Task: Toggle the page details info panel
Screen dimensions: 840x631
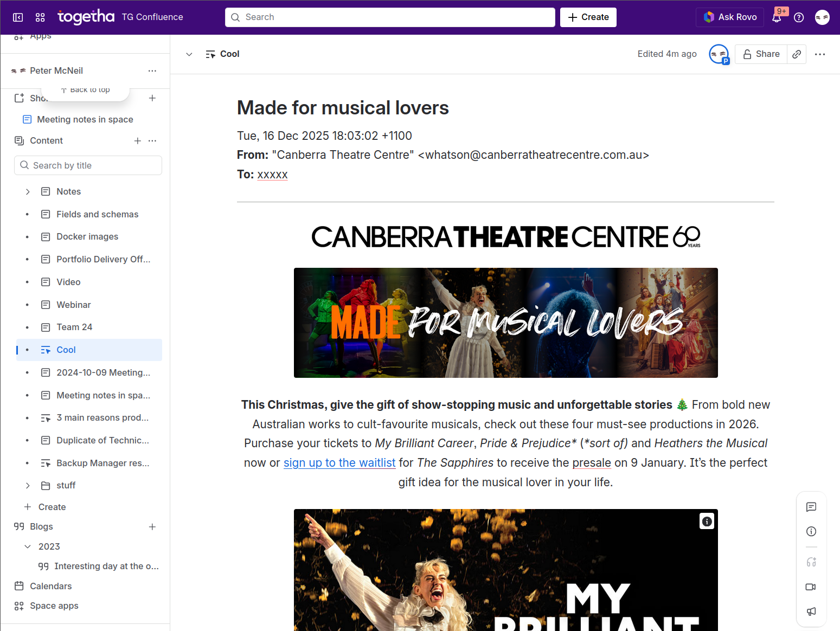Action: [x=811, y=531]
